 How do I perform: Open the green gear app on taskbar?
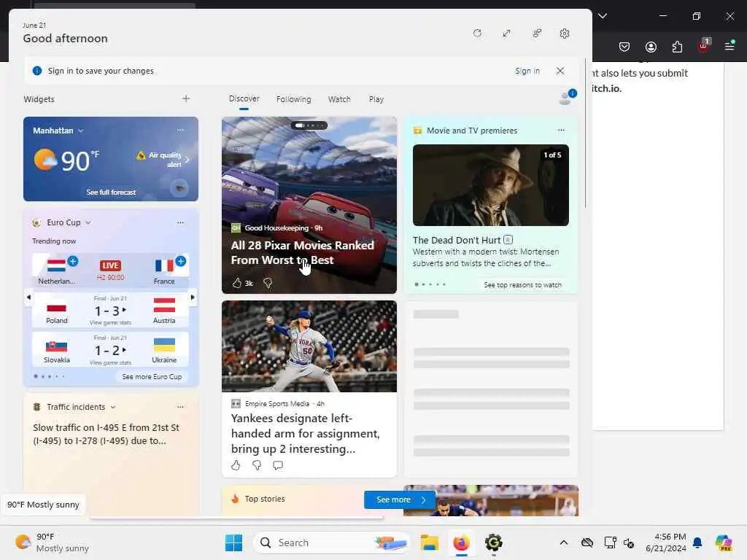[494, 542]
